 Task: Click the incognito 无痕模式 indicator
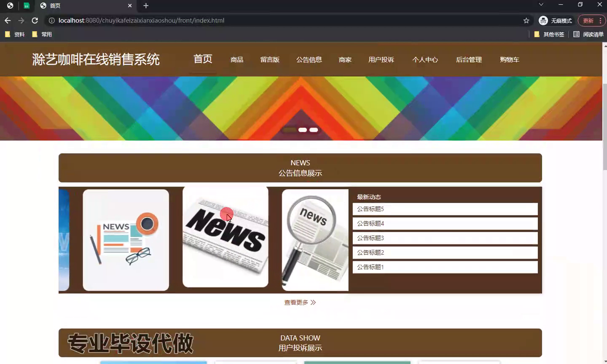point(555,21)
